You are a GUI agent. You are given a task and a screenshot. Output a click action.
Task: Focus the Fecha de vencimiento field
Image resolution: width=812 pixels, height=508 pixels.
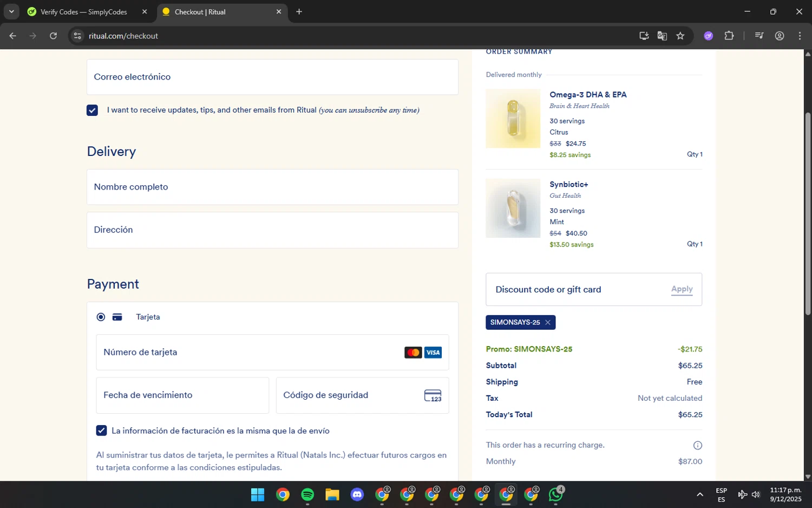pyautogui.click(x=182, y=395)
